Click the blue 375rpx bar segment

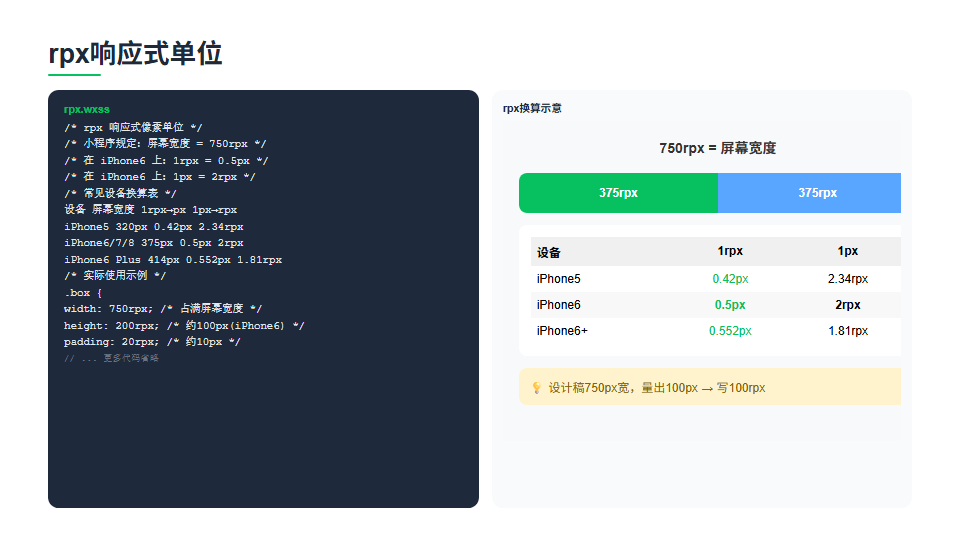pyautogui.click(x=809, y=193)
